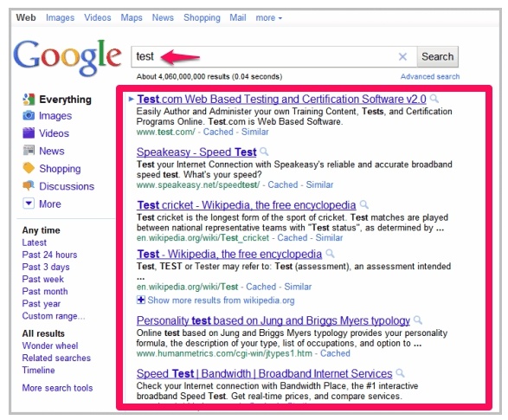Click the clapperboard icon next to Videos
This screenshot has width=508, height=420.
(x=29, y=132)
